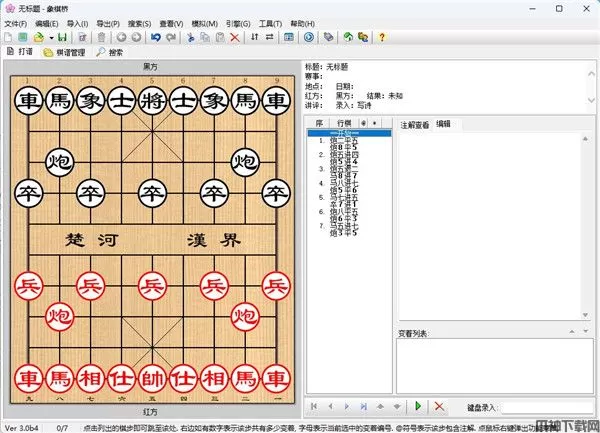Open the 引擎(G) menu
The image size is (600, 433).
pyautogui.click(x=237, y=22)
